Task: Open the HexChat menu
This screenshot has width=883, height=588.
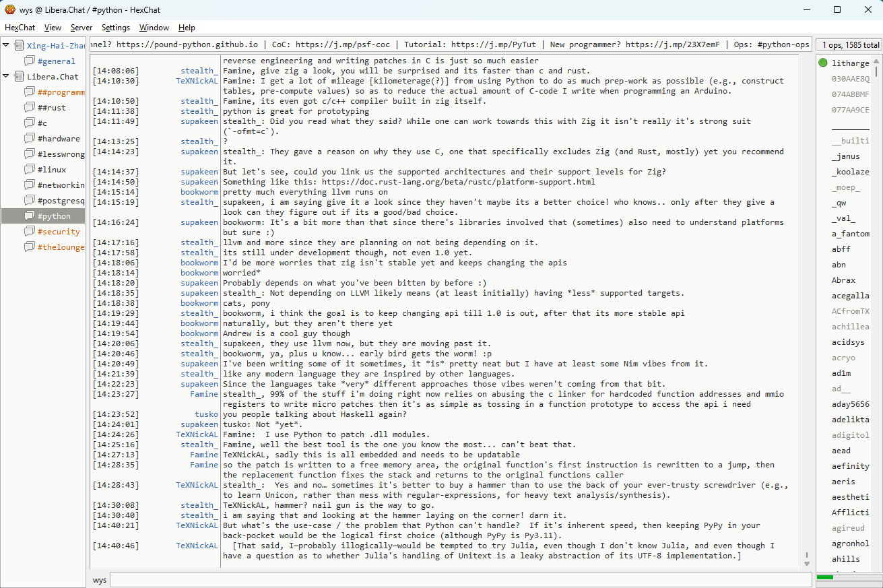Action: point(20,28)
